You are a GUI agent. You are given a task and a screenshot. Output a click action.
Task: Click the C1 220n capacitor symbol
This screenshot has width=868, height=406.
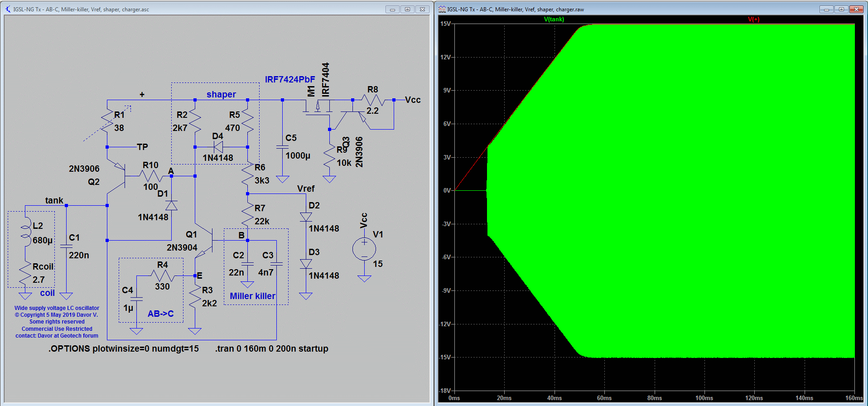tap(66, 246)
